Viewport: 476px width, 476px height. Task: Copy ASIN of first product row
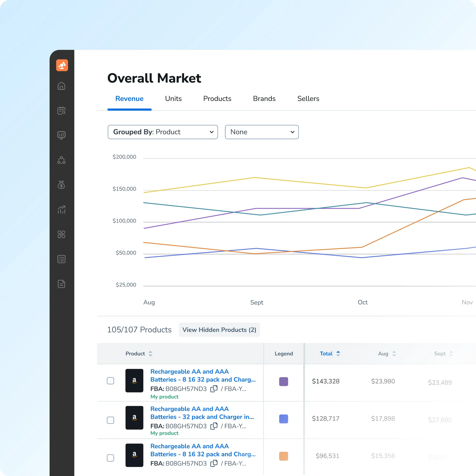tap(214, 389)
